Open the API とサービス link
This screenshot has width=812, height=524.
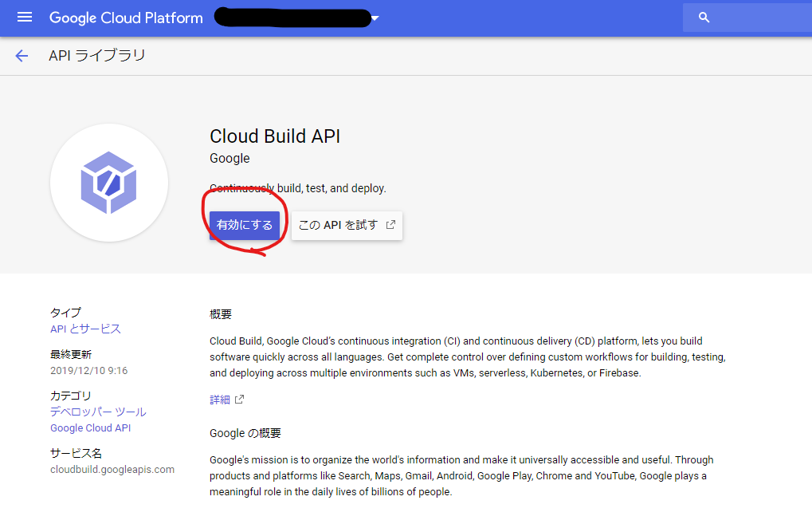pos(85,329)
